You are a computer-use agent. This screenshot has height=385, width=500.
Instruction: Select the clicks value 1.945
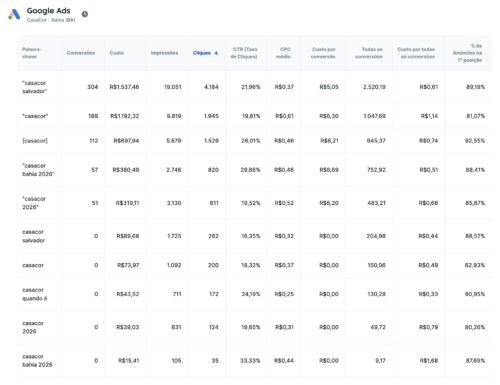click(211, 116)
